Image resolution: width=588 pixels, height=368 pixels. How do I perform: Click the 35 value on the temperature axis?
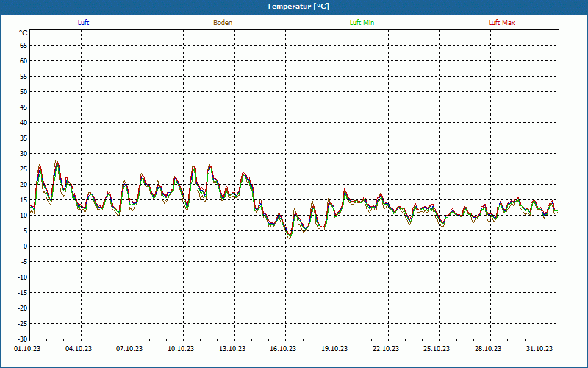point(24,138)
